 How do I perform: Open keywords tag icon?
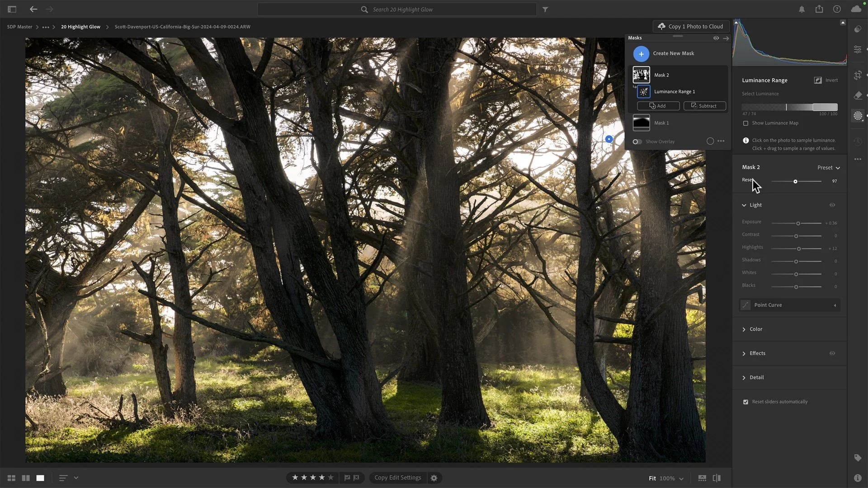tap(858, 458)
